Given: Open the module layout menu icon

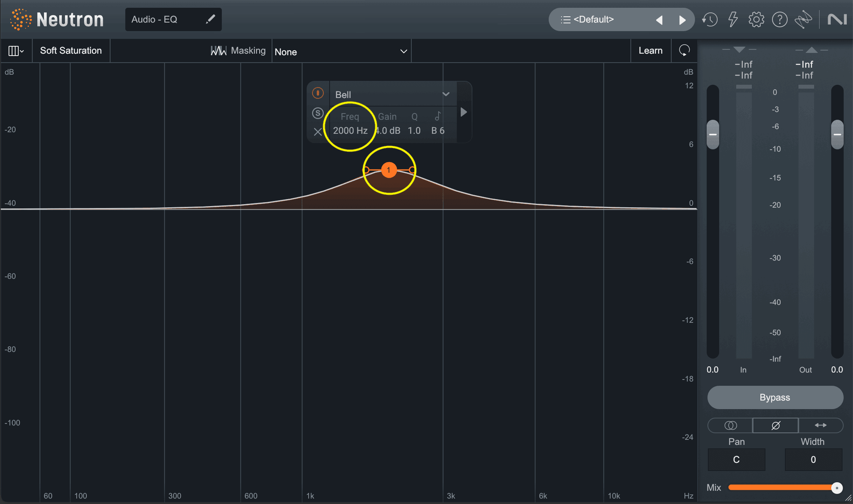Looking at the screenshot, I should coord(16,51).
